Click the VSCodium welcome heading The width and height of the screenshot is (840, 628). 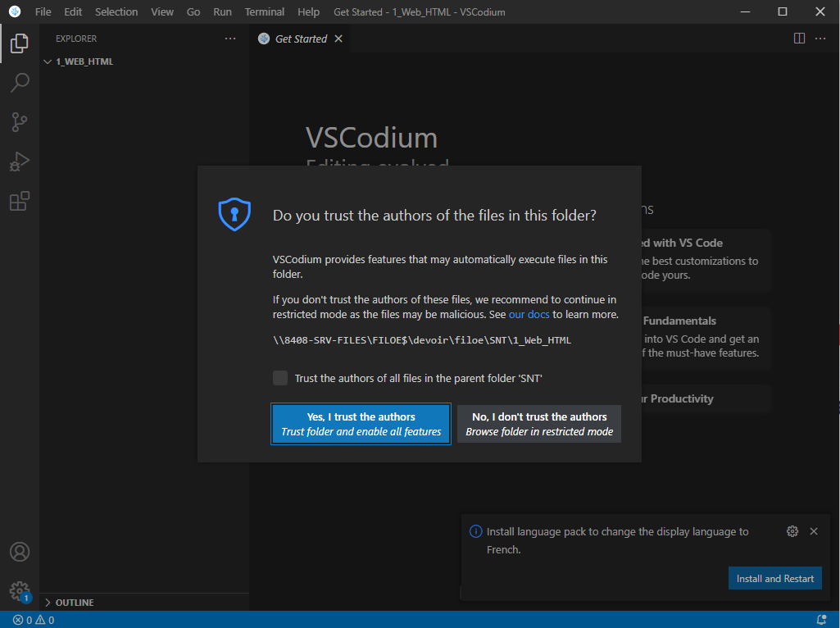coord(372,139)
